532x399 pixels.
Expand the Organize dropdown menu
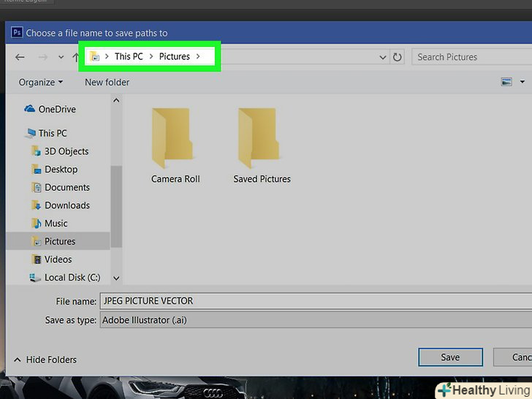[x=41, y=83]
